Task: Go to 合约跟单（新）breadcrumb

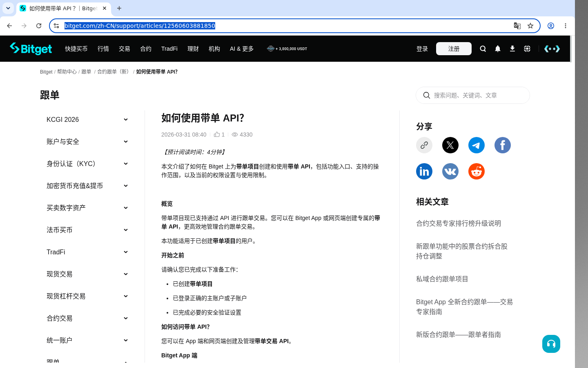Action: pos(114,72)
